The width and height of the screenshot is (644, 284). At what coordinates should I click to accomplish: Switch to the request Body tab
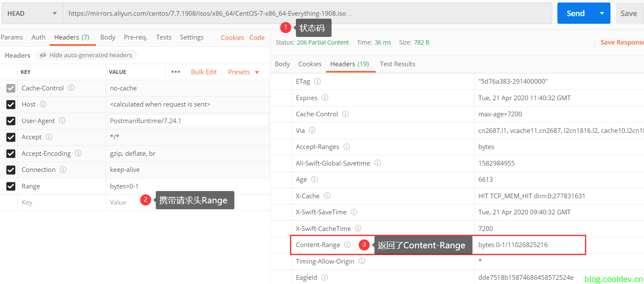[x=107, y=37]
